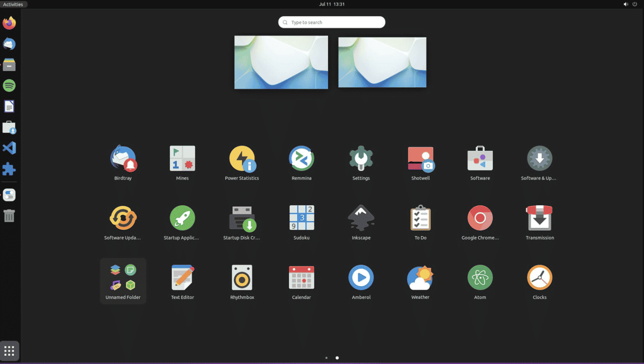Open the power system menu icon

(x=635, y=4)
